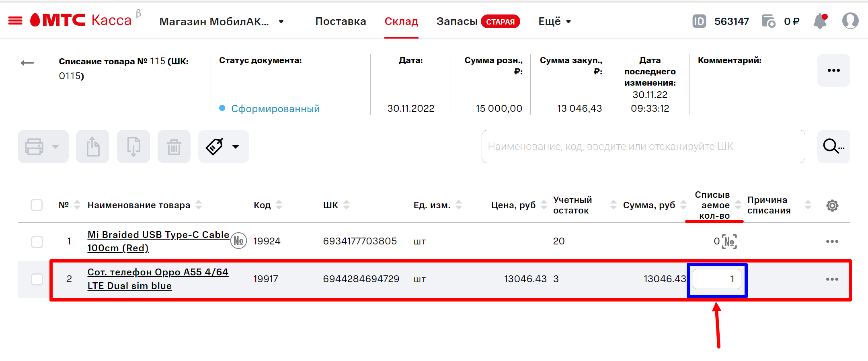Click the Комментарий field label
This screenshot has width=868, height=361.
(x=730, y=60)
